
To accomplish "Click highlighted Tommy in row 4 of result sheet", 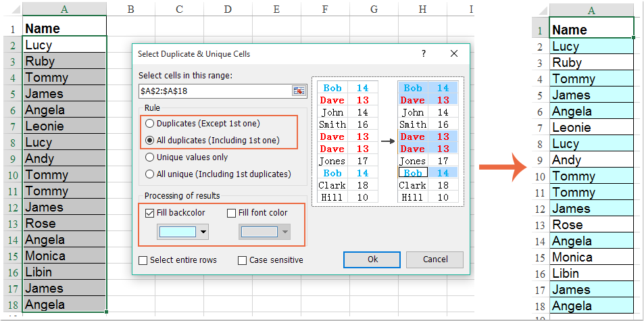I will pos(591,78).
